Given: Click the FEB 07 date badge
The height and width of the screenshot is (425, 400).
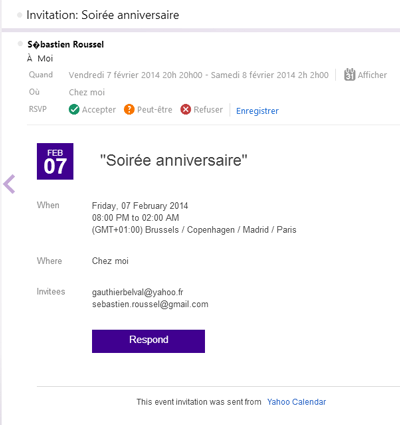Looking at the screenshot, I should pos(55,161).
